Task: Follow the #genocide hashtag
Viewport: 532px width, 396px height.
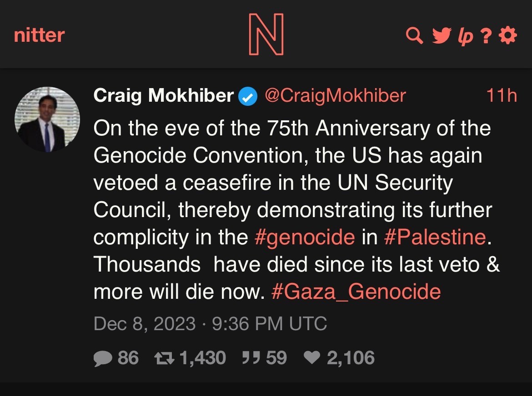Action: (305, 238)
